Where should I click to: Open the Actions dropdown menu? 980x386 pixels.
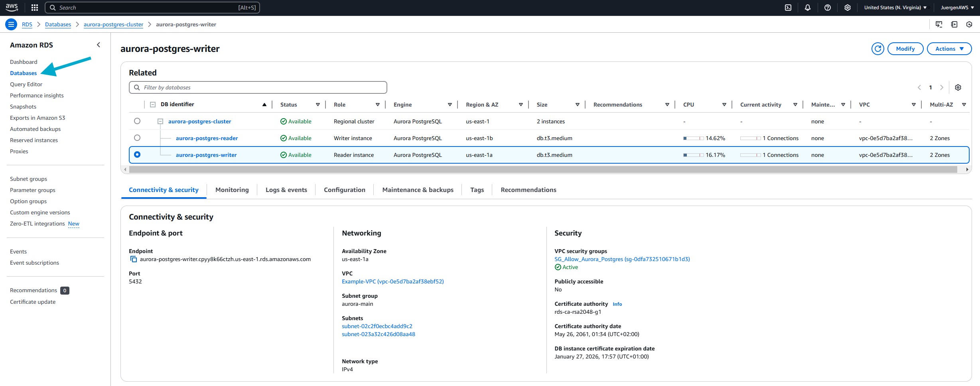click(x=949, y=49)
